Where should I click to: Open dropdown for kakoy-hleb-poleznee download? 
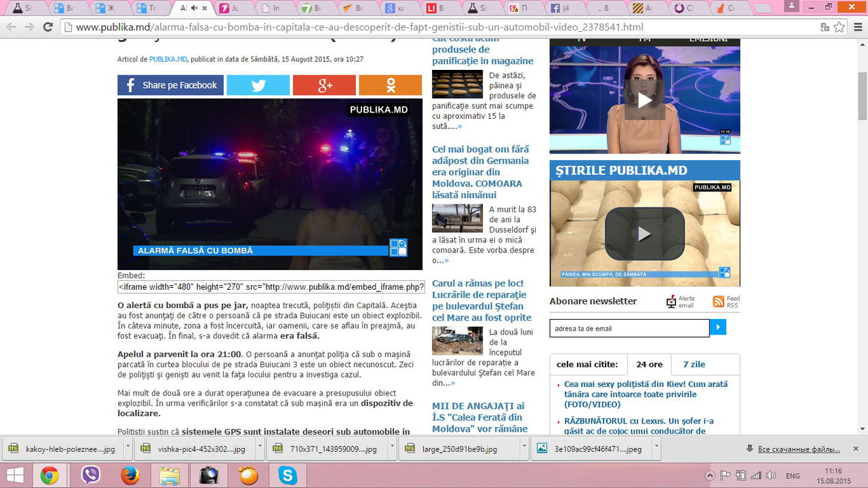(x=129, y=449)
